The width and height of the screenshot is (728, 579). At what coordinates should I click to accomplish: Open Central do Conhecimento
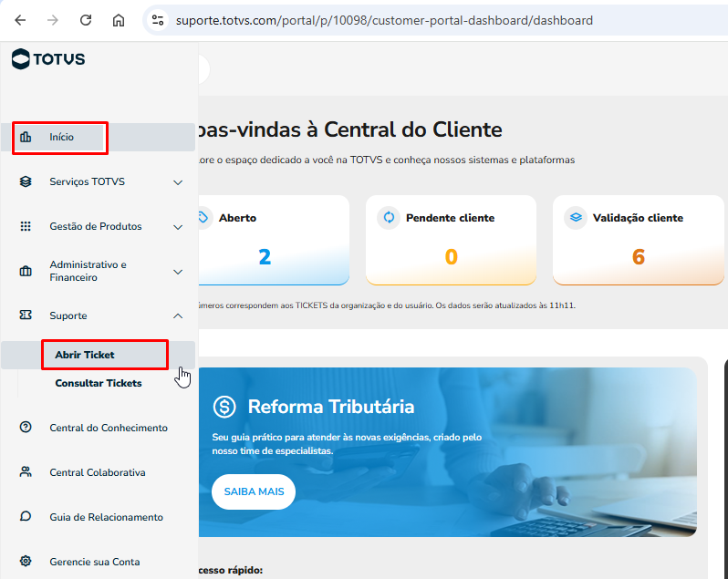point(109,428)
